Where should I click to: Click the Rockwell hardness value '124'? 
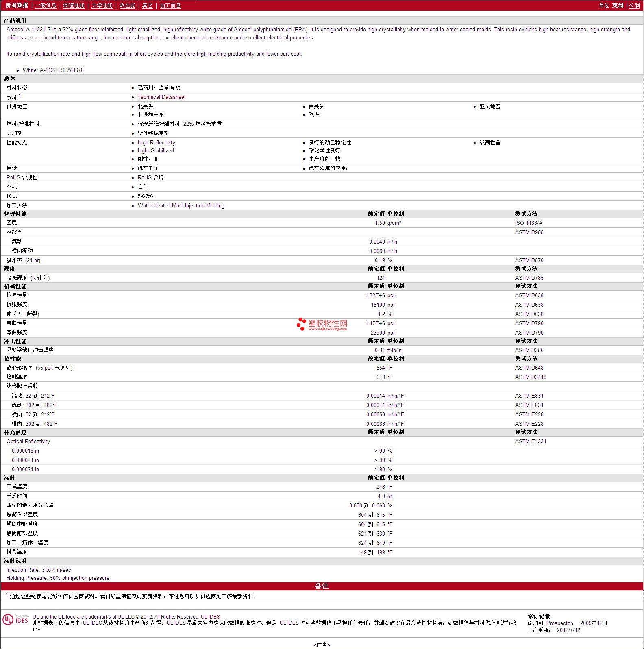click(x=381, y=278)
